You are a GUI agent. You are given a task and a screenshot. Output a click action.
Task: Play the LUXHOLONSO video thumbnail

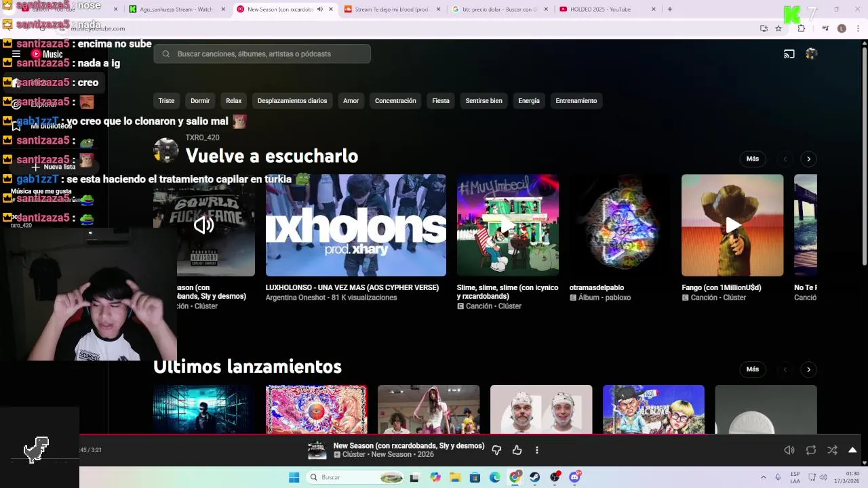[x=356, y=225]
